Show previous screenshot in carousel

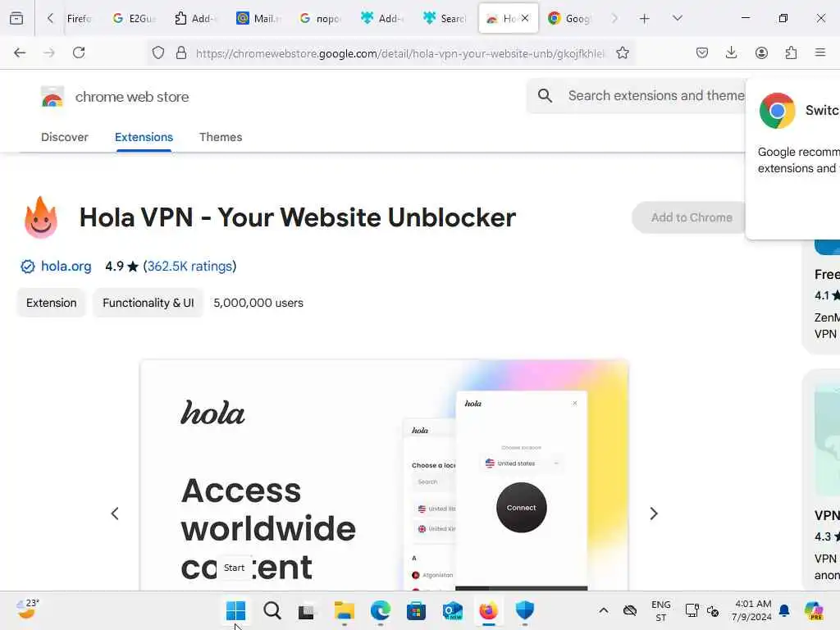pyautogui.click(x=115, y=514)
